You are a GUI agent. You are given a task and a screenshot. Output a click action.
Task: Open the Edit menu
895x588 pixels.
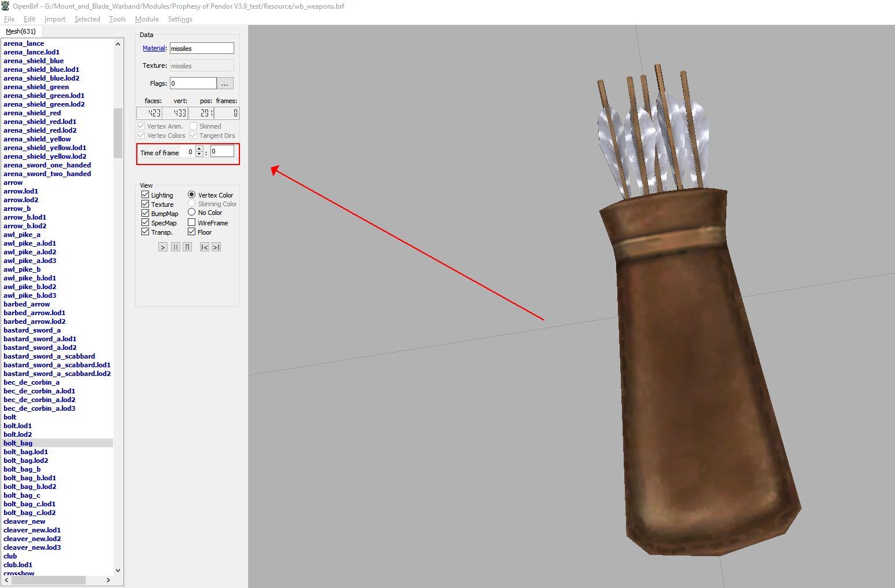30,19
